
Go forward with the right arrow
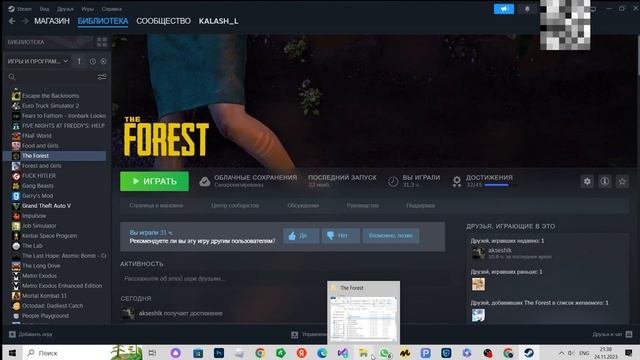tap(25, 21)
